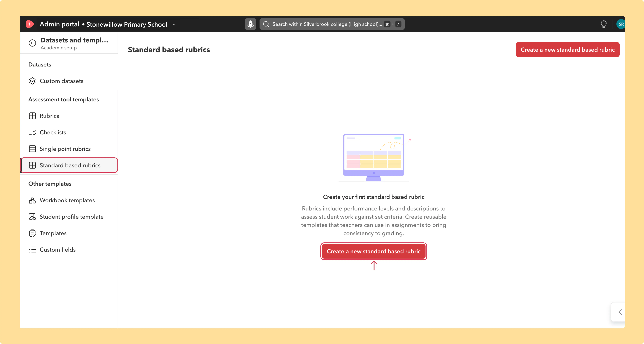Click the Toddle logo icon
This screenshot has width=644, height=344.
click(x=30, y=24)
